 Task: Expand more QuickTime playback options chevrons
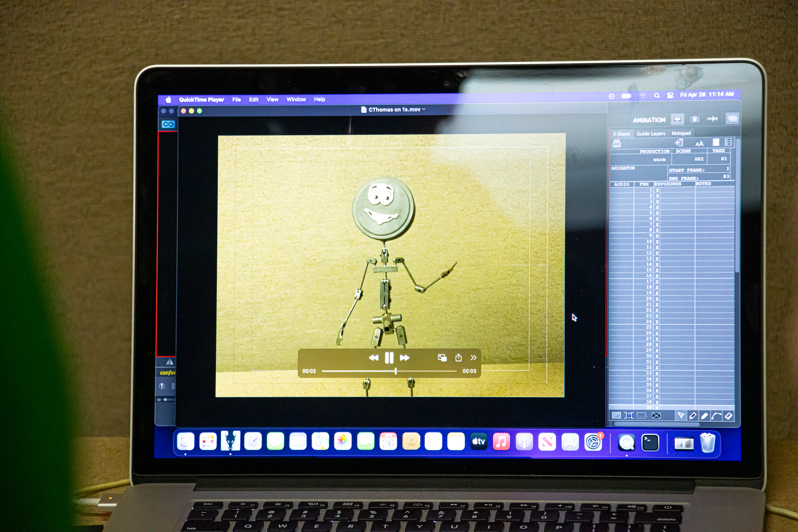pyautogui.click(x=473, y=358)
